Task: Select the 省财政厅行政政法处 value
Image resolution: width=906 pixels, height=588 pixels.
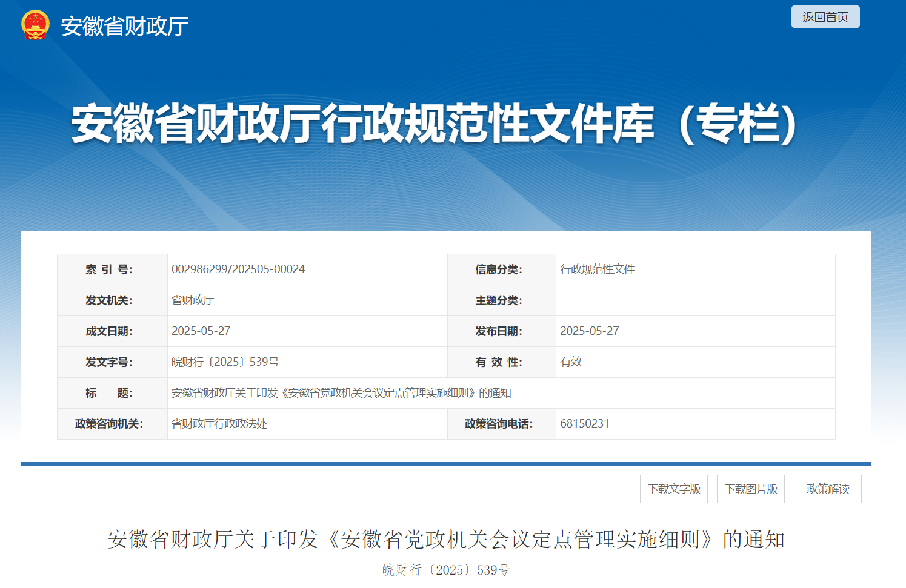Action: [x=219, y=424]
